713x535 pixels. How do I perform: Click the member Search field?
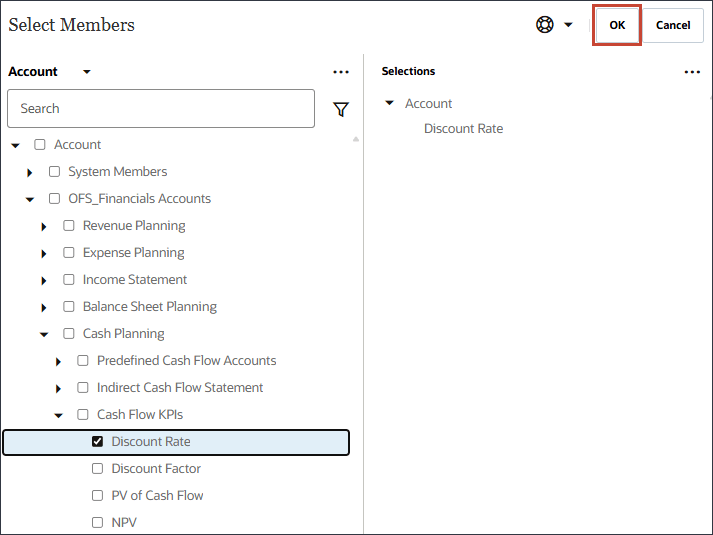coord(161,109)
